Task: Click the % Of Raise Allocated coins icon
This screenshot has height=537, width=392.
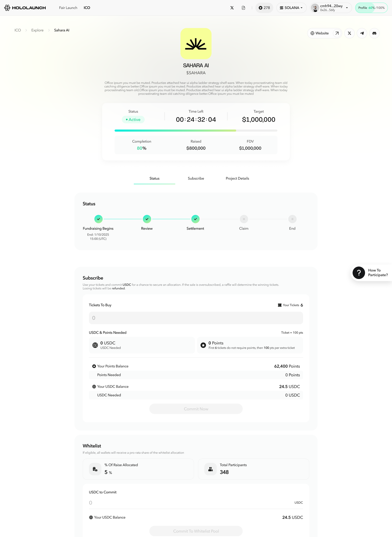Action: click(95, 469)
